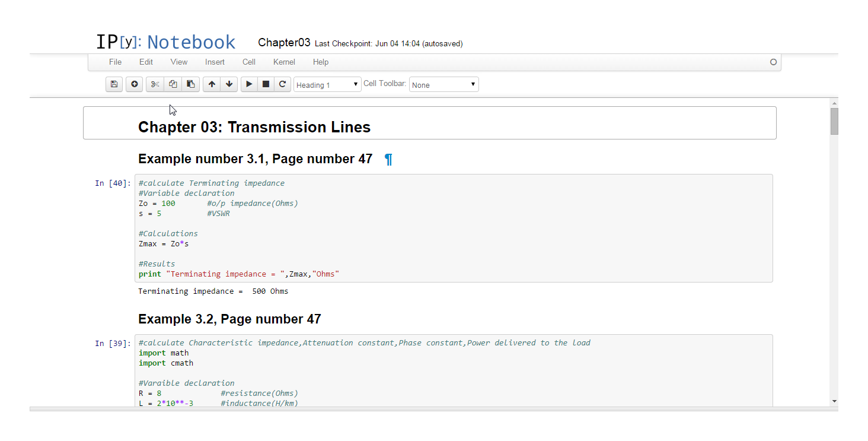Move the selected cell down
Screen dimensions: 868x441
(229, 84)
